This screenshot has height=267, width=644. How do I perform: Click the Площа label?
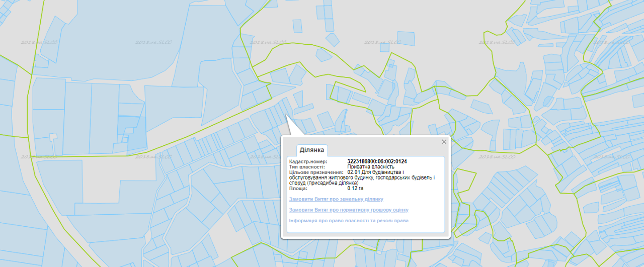point(298,189)
